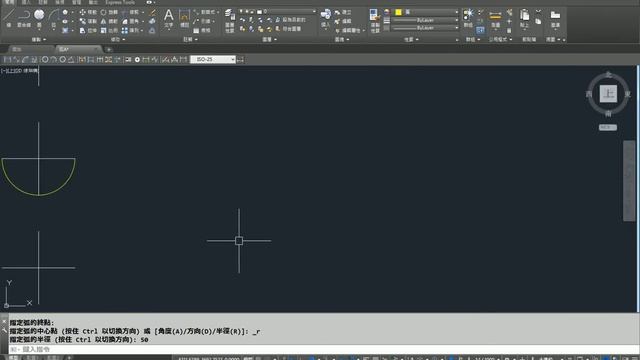Select the Polyline tool
The height and width of the screenshot is (360, 640).
click(x=24, y=18)
